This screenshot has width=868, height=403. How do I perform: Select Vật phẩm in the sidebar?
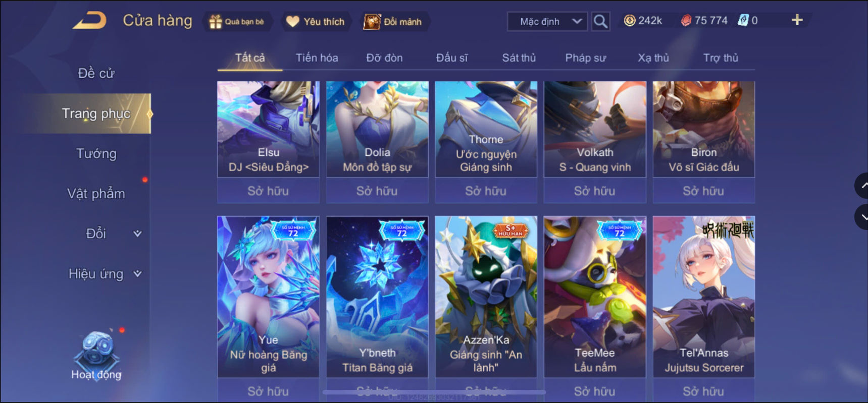96,194
